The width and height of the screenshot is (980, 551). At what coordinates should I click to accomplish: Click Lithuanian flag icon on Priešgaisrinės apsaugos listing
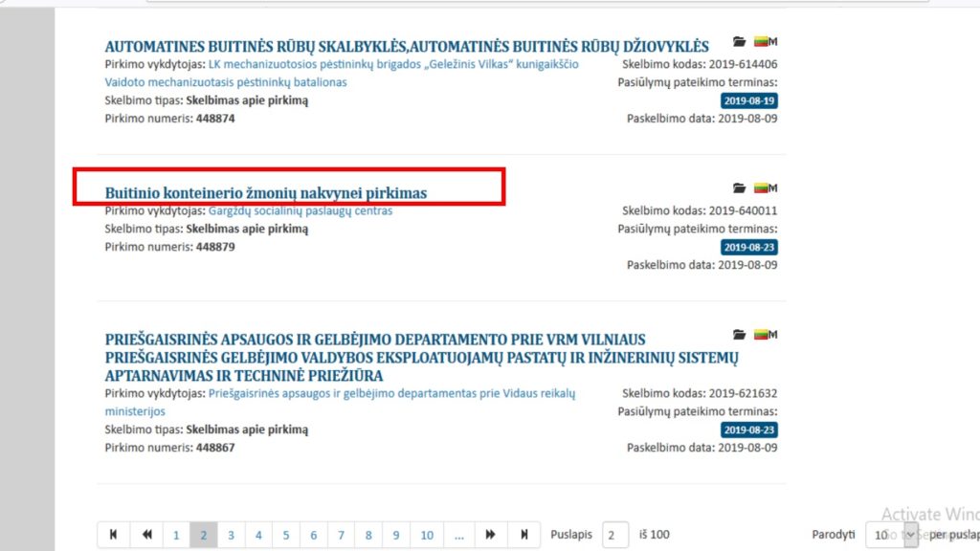762,335
